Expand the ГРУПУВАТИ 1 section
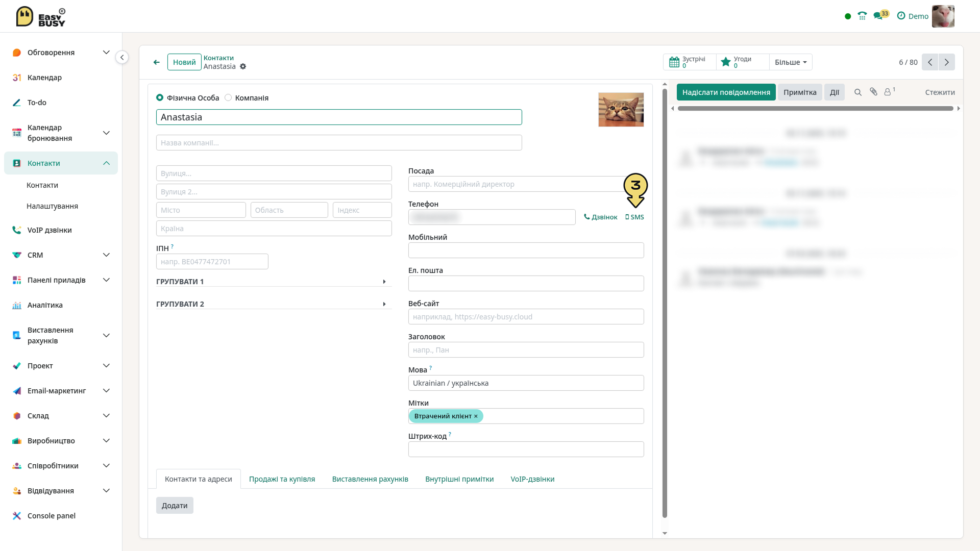 click(x=274, y=282)
